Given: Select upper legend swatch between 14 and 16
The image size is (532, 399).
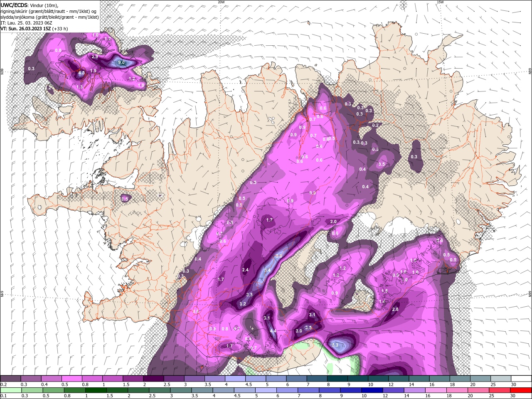Looking at the screenshot, I should 419,379.
